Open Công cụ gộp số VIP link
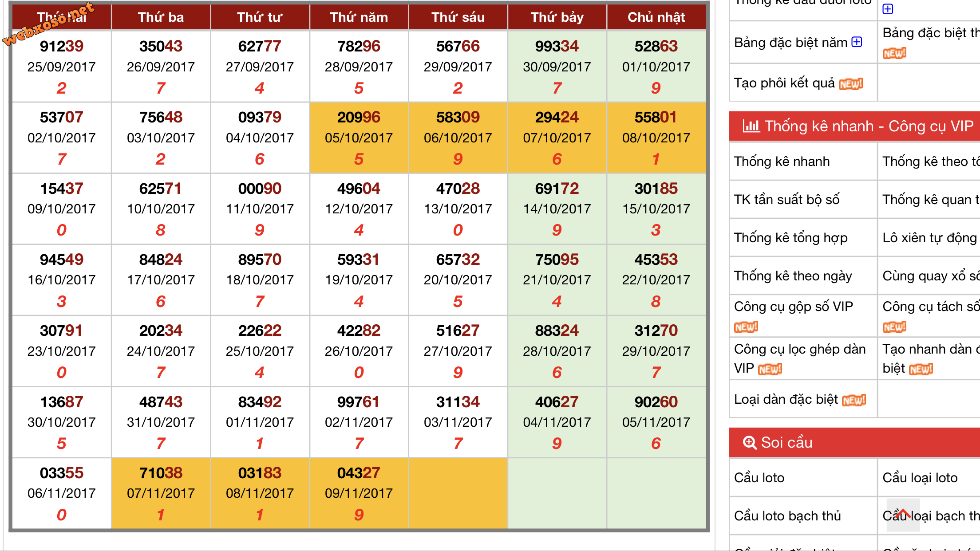Image resolution: width=980 pixels, height=551 pixels. pyautogui.click(x=793, y=307)
